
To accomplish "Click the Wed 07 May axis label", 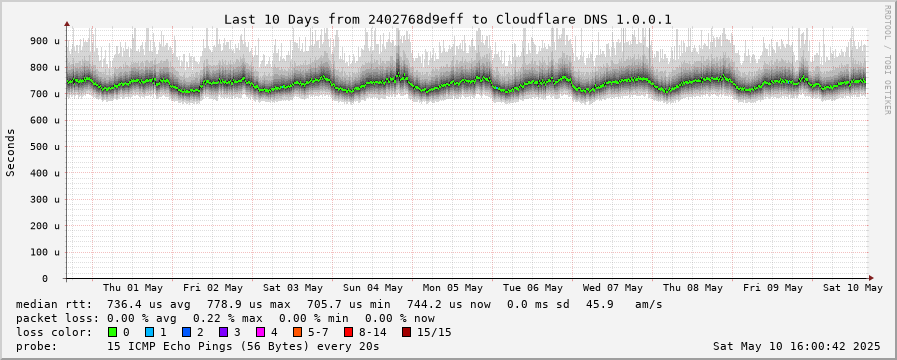I will [x=613, y=288].
